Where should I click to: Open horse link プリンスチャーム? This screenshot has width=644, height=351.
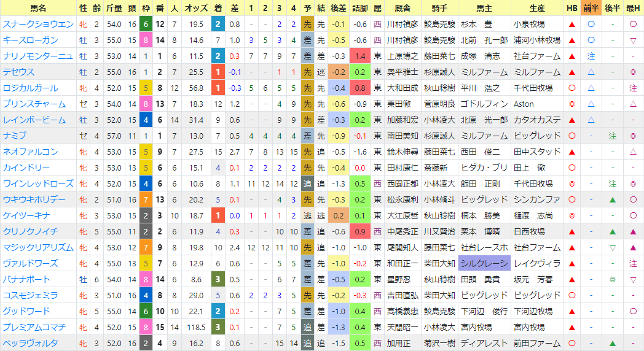coord(34,104)
